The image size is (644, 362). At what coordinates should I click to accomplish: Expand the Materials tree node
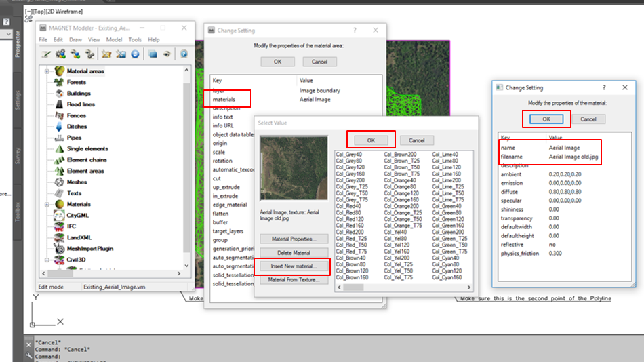click(x=47, y=204)
